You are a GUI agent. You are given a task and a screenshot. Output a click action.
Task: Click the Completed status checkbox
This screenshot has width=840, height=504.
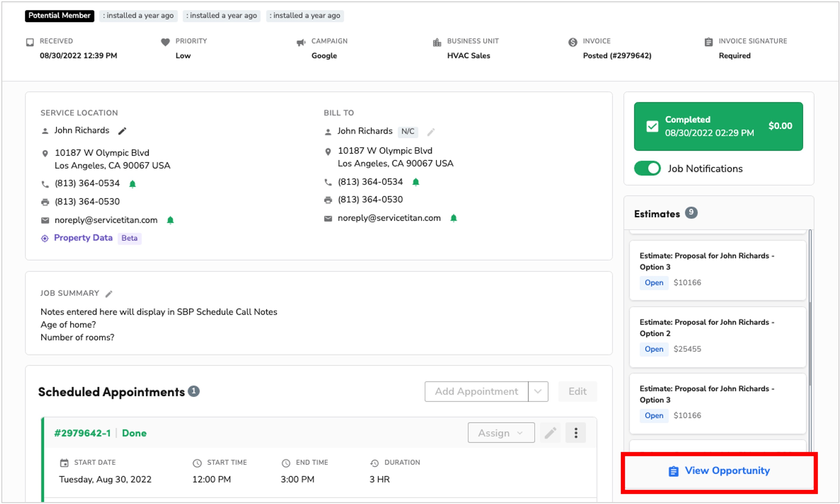[x=652, y=126]
